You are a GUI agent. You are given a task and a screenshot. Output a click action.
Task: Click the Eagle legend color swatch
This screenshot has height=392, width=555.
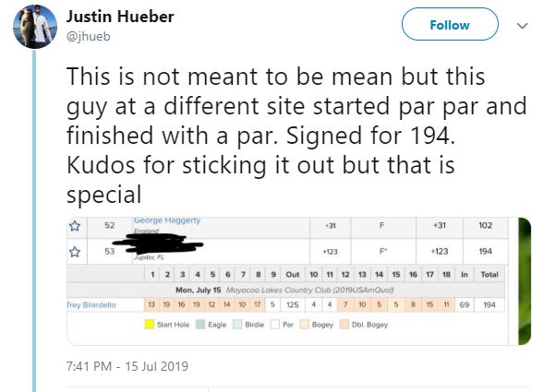pyautogui.click(x=202, y=325)
